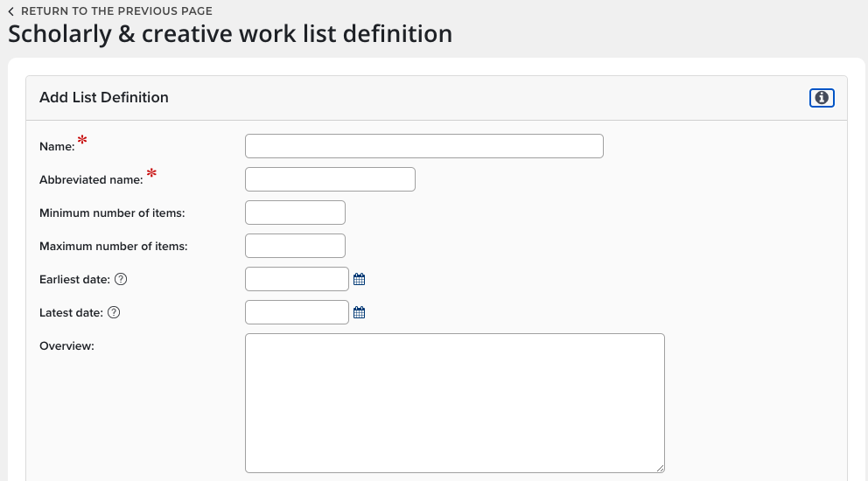
Task: Click into the Abbreviated name field
Action: pyautogui.click(x=330, y=179)
